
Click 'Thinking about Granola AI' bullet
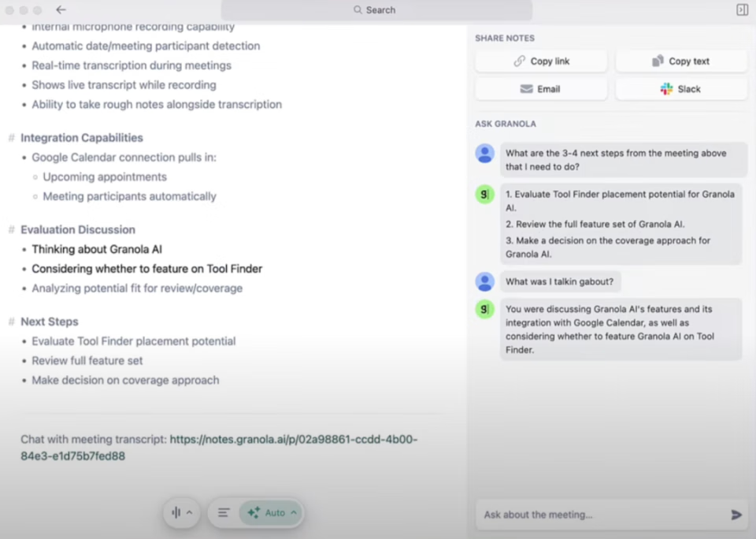(x=96, y=250)
